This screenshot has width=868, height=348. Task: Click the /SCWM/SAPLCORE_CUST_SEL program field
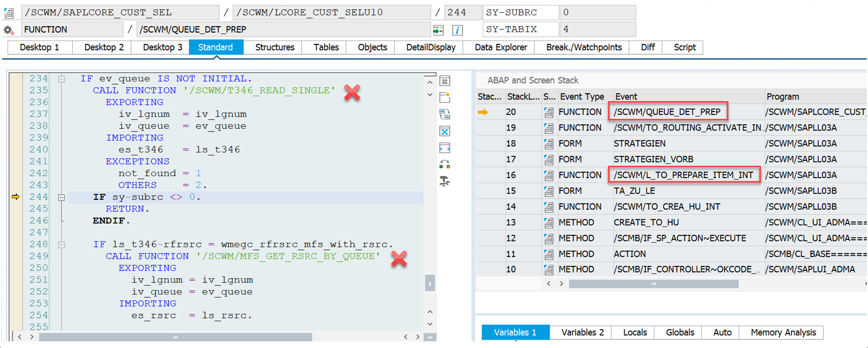click(120, 13)
